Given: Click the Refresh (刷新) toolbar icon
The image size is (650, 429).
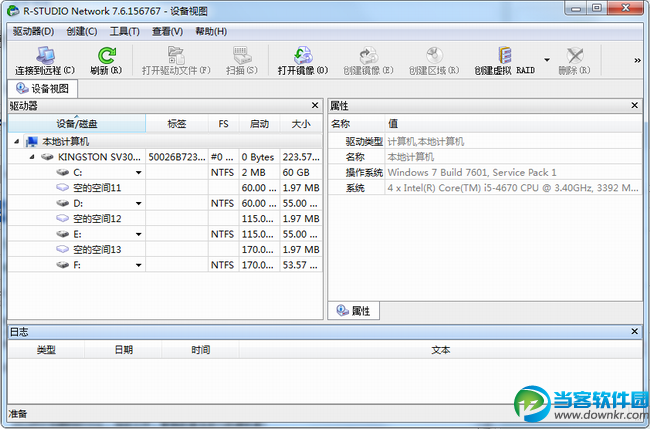Looking at the screenshot, I should [107, 56].
